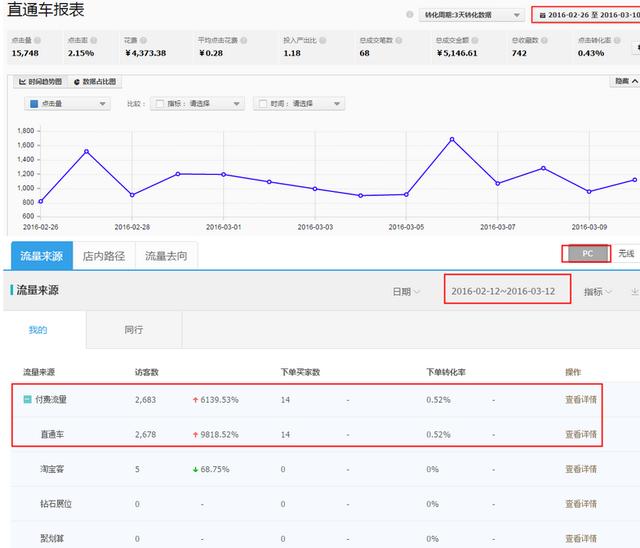Viewport: 640px width, 548px height.
Task: Open the 店内路径 tab
Action: [x=104, y=256]
